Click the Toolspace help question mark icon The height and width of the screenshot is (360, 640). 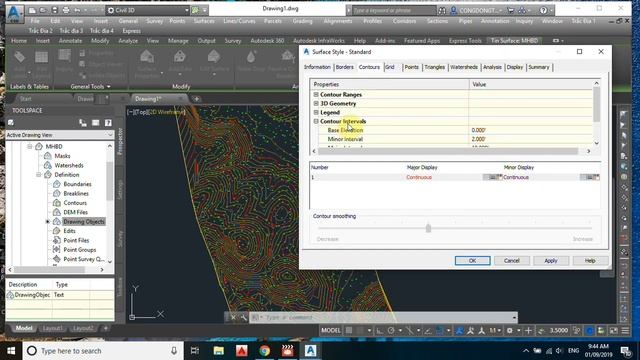click(108, 122)
